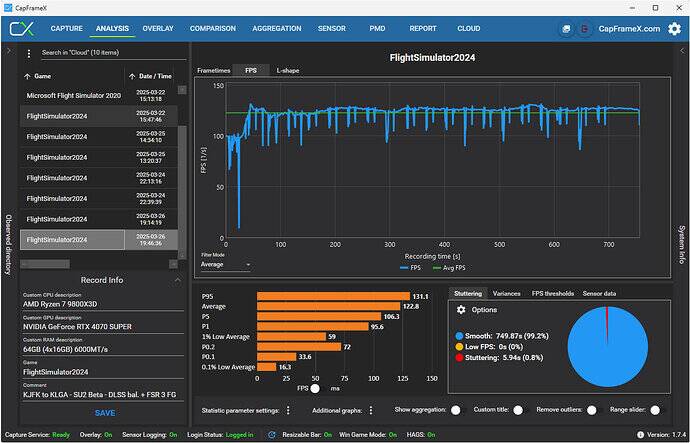This screenshot has height=443, width=690.
Task: Select FlightSimulator2024 record at 19:14:19
Action: pos(99,219)
